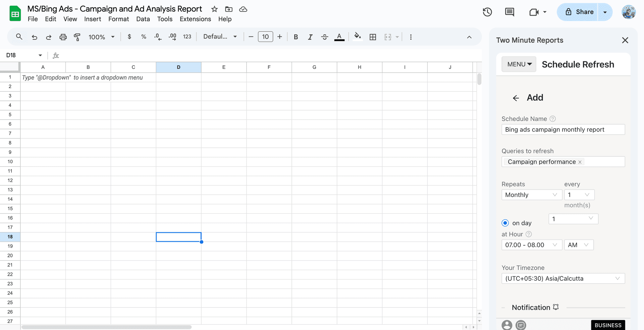Screen dimensions: 644x330
Task: Toggle bold formatting in the toolbar
Action: [296, 37]
